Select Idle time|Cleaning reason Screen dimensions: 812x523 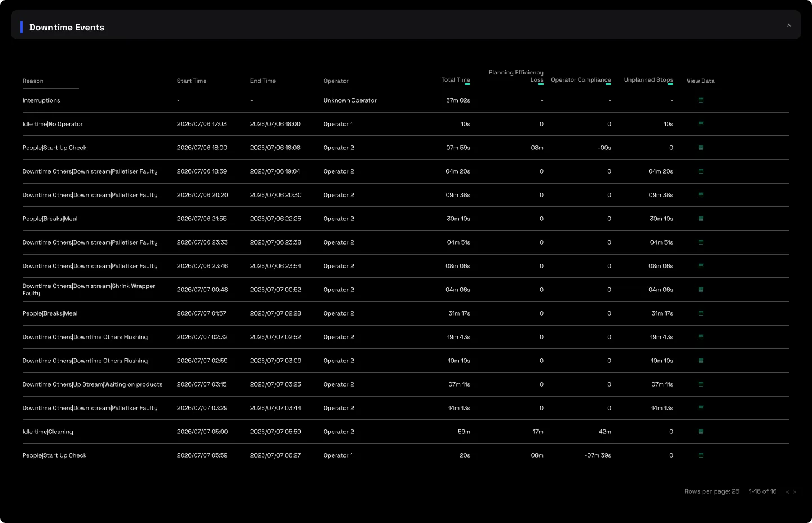tap(48, 432)
